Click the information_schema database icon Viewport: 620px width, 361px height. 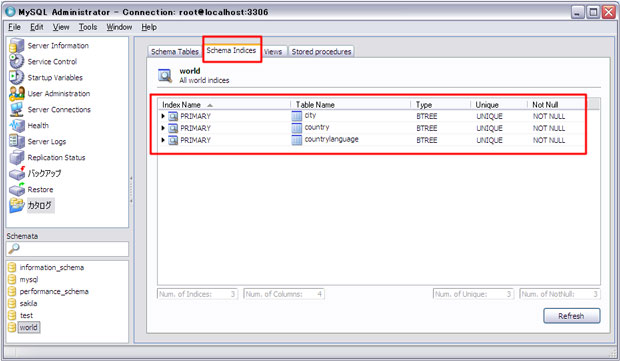[12, 267]
